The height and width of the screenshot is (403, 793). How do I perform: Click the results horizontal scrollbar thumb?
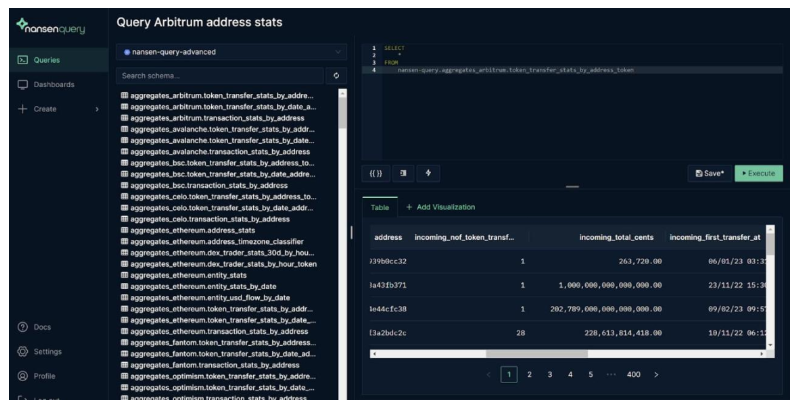(x=537, y=354)
